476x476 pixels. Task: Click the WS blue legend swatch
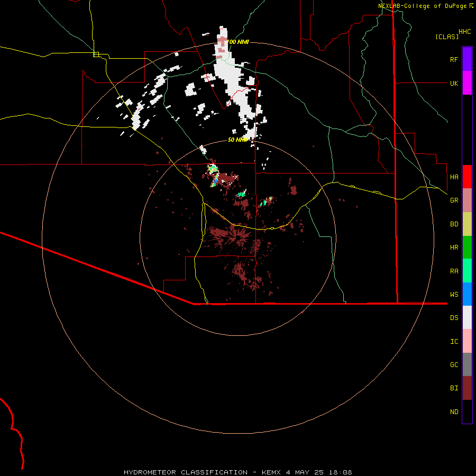coord(467,294)
